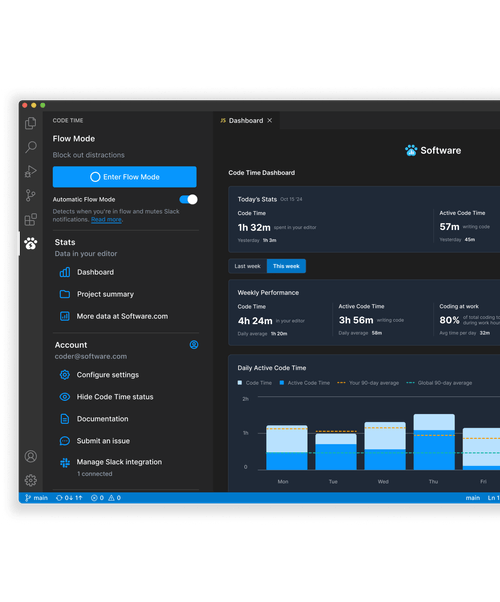Open the Manage gear icon in activity bar
The image size is (500, 602).
coord(31,480)
